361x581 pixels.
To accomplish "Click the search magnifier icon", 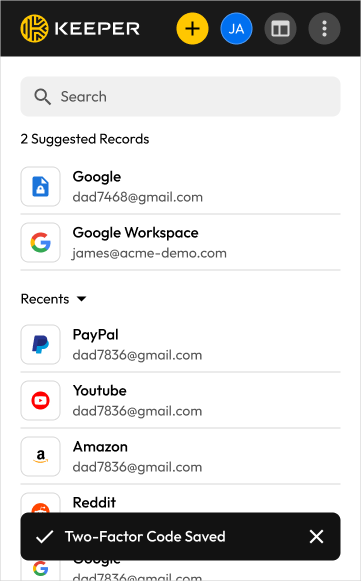I will (x=42, y=97).
